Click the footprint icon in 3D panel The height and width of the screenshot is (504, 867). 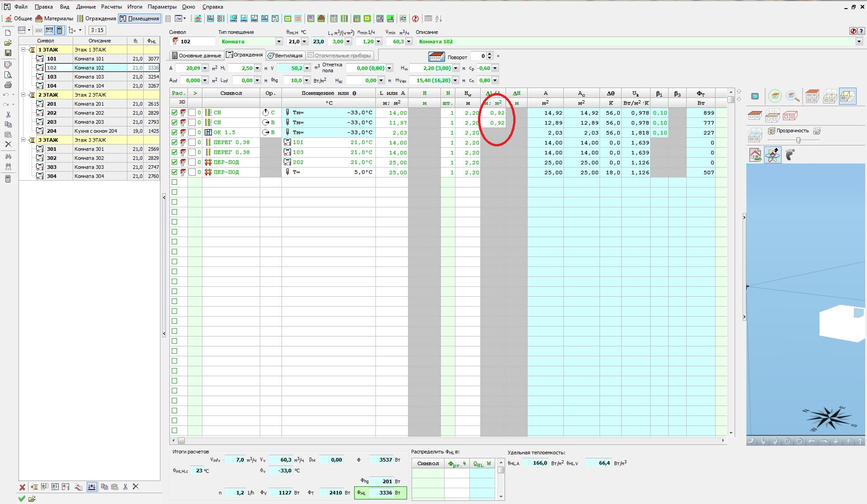[790, 155]
